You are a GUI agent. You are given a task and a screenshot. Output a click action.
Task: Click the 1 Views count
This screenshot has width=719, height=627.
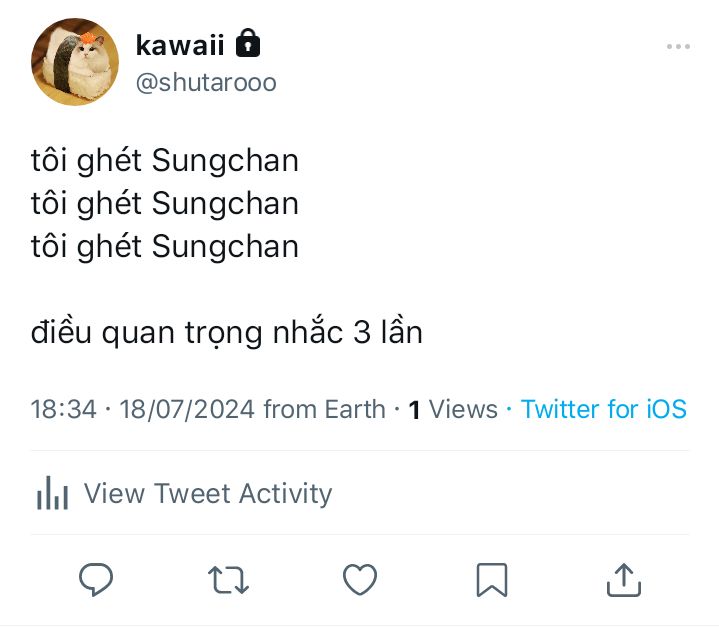[x=453, y=409]
